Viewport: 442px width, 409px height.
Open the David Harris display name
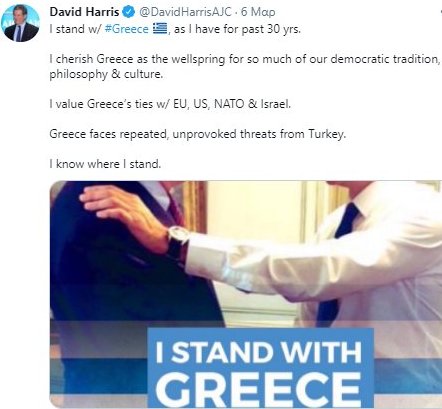(84, 12)
